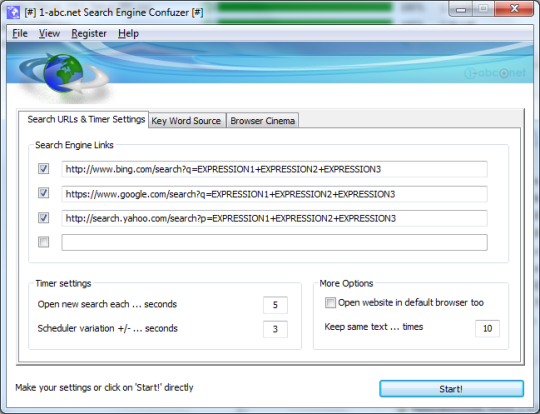The height and width of the screenshot is (414, 540).
Task: Click the Keep same text times field
Action: [x=487, y=328]
